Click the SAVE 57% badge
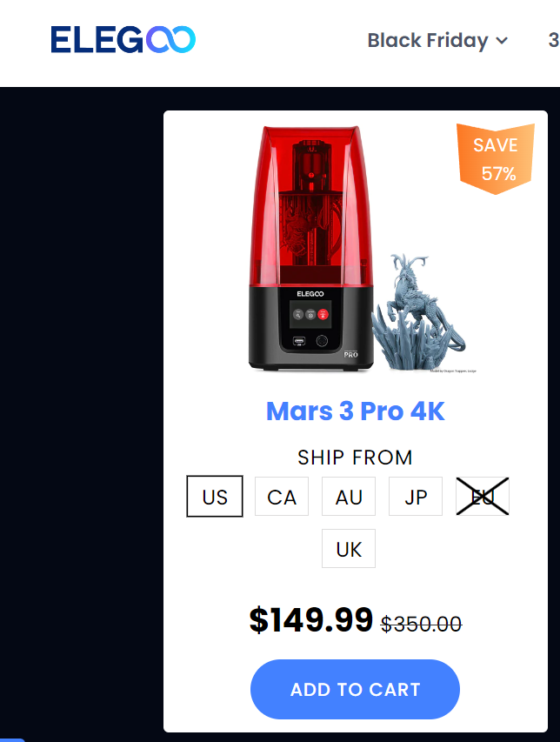This screenshot has width=560, height=742. coord(495,158)
